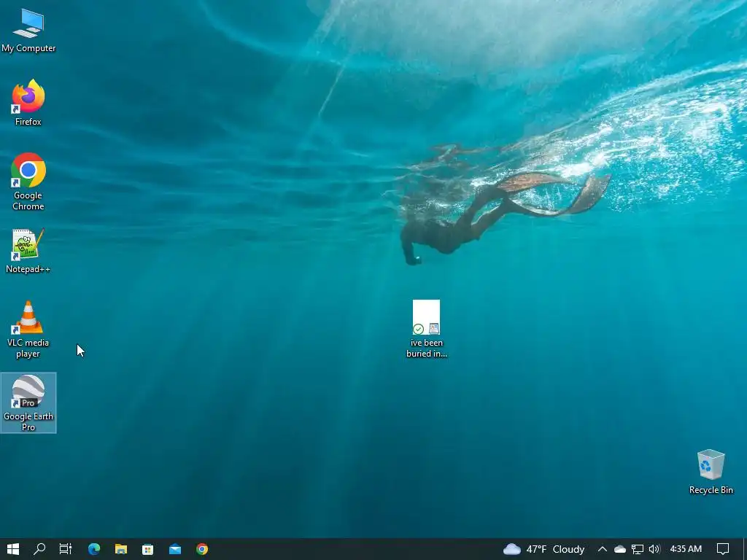Open the Windows Start menu
747x560 pixels.
(x=13, y=549)
